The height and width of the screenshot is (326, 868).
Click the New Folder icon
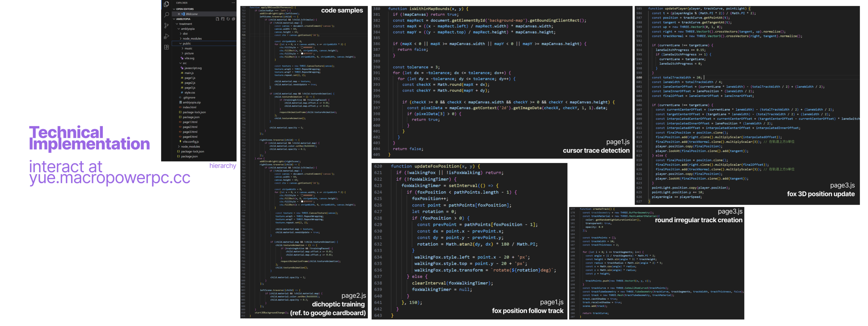pos(223,19)
